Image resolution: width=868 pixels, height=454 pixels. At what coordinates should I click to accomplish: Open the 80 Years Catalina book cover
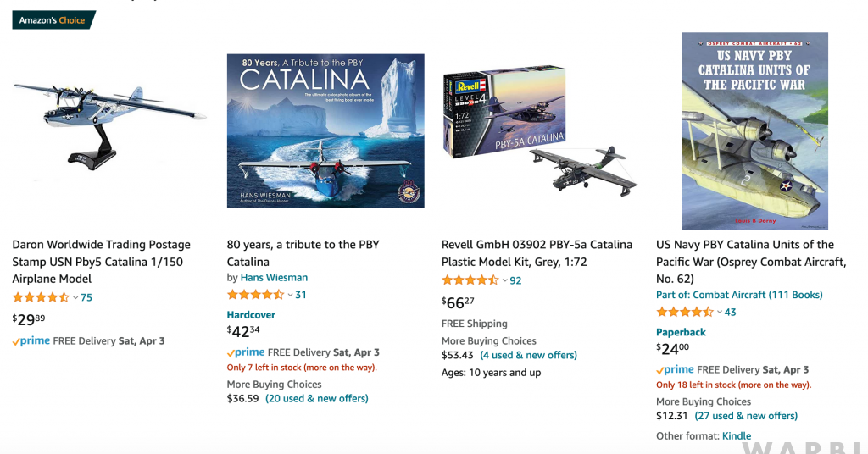click(x=325, y=130)
